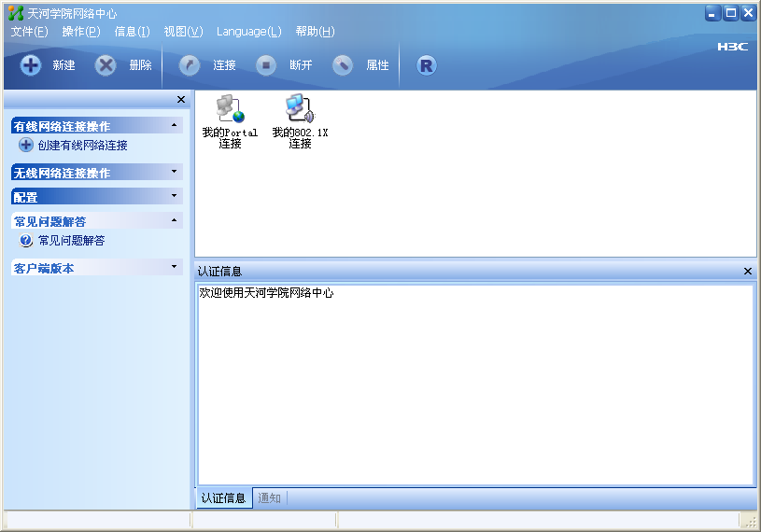Viewport: 761px width, 532px height.
Task: Expand the 配置 section
Action: (174, 196)
